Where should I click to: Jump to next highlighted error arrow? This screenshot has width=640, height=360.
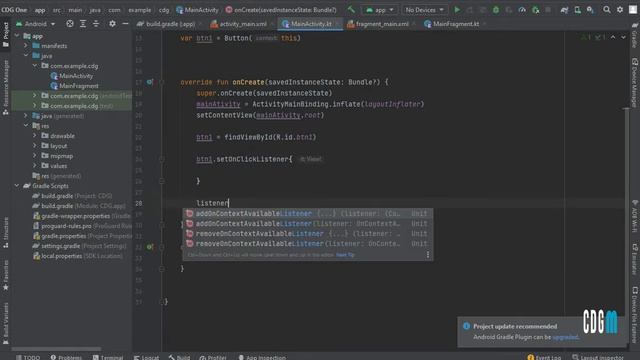[623, 37]
